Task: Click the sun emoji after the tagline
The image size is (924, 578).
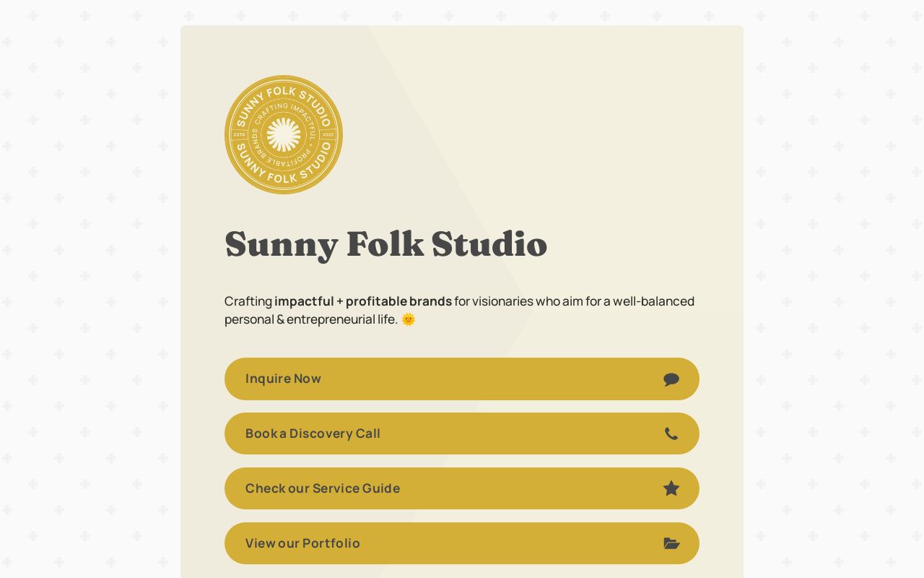Action: [x=409, y=319]
